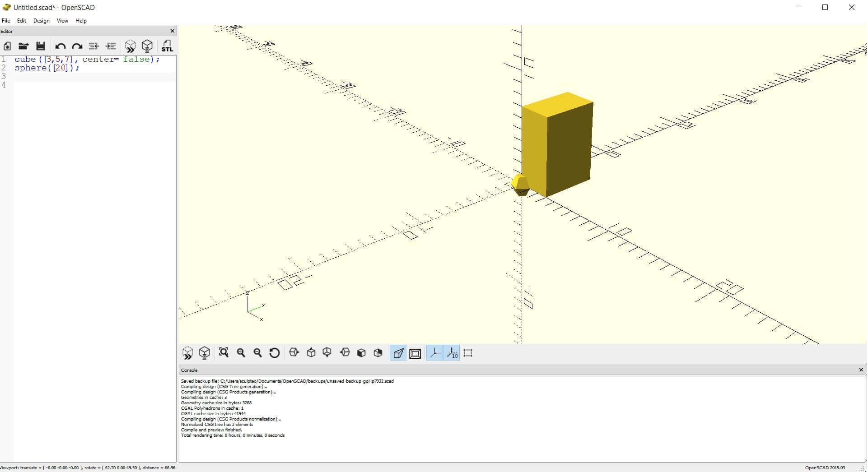Save the script with the floppy disk icon
868x472 pixels.
(41, 46)
